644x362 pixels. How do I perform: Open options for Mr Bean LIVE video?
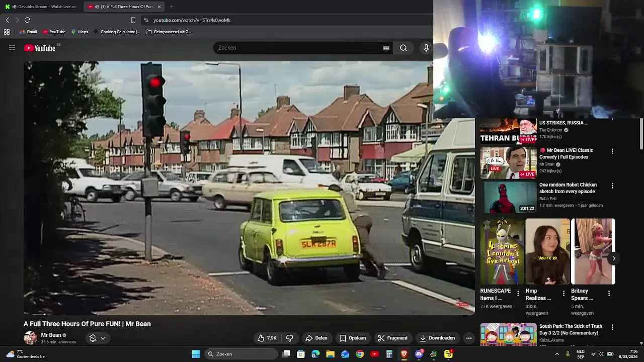tap(612, 151)
